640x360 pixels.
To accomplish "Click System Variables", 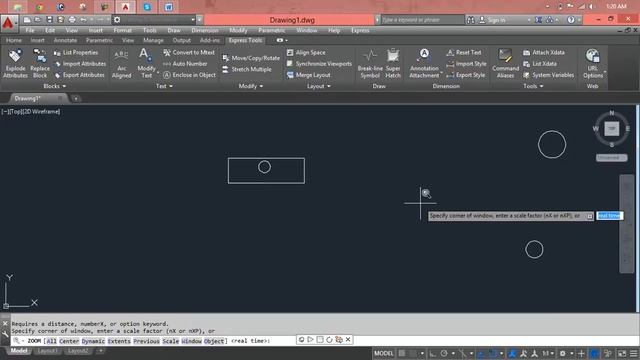I will (548, 75).
